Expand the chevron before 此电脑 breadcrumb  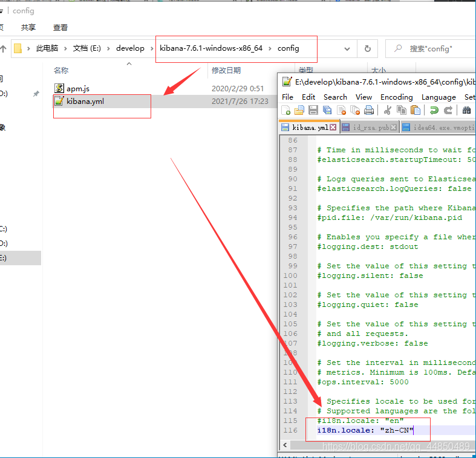pos(28,48)
